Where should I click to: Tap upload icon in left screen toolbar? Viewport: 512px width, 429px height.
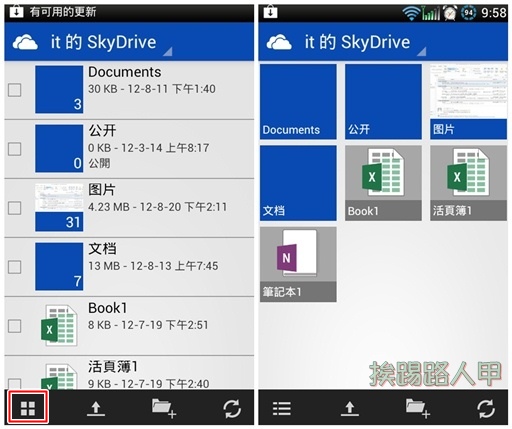96,409
